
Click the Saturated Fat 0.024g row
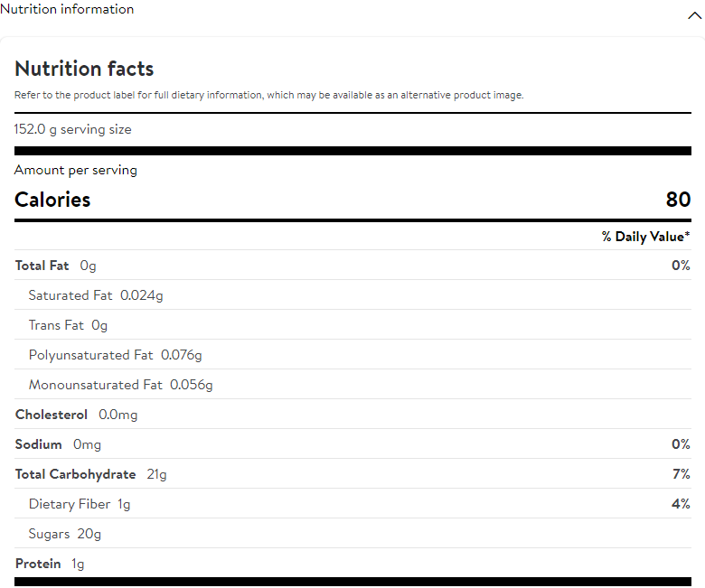(x=96, y=295)
